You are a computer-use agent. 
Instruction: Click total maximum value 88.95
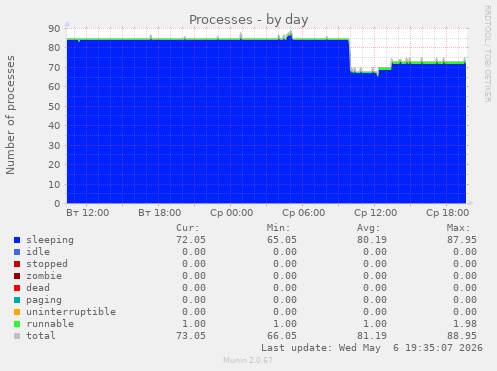[462, 336]
